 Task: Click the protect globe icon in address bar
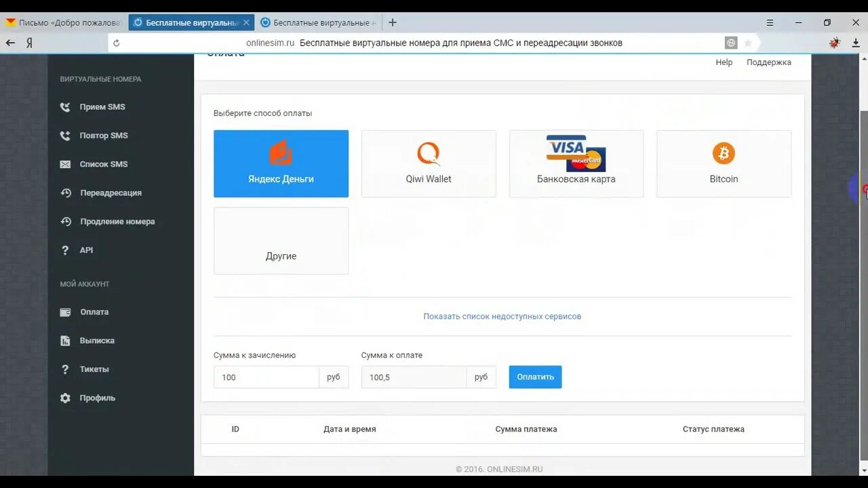point(731,43)
